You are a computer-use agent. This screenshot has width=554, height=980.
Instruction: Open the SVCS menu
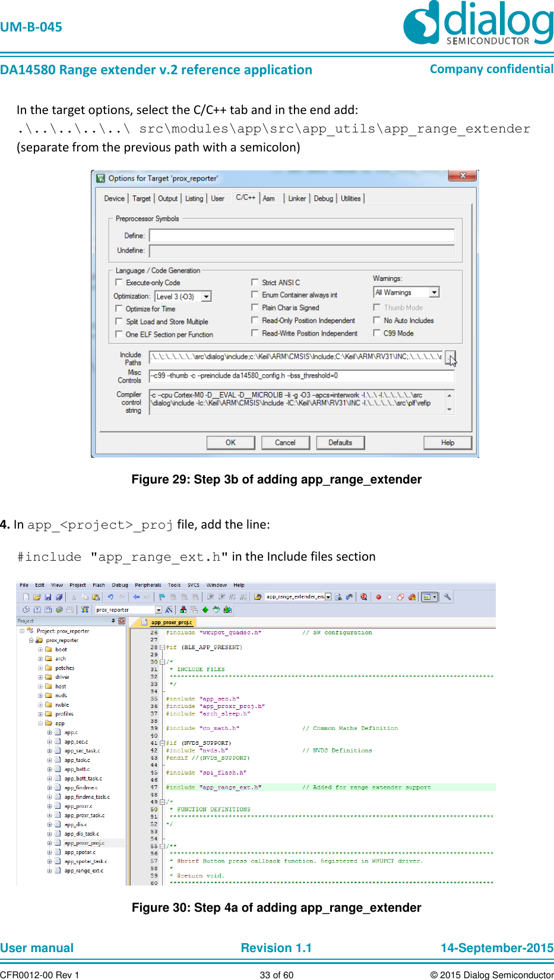[194, 585]
